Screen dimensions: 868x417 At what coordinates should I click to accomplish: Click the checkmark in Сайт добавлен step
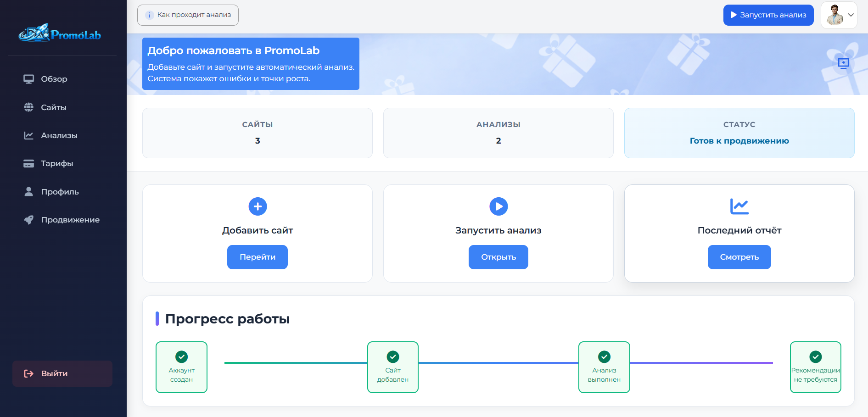coord(393,356)
